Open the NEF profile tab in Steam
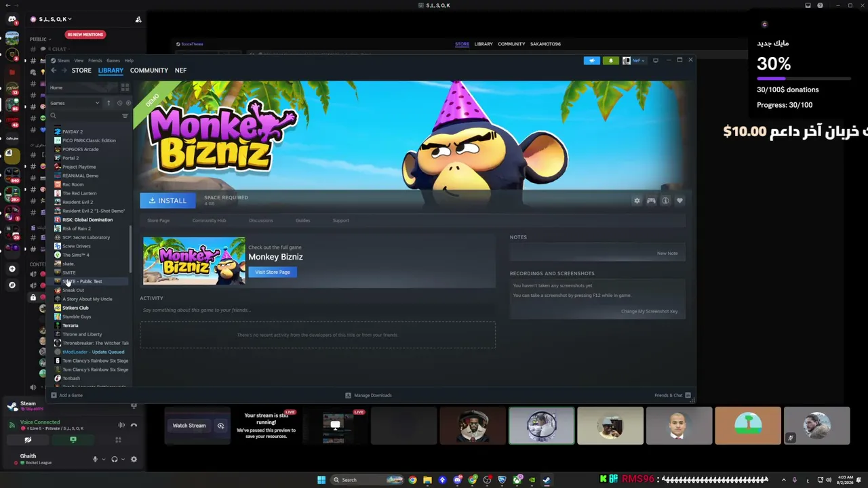The image size is (868, 488). point(180,70)
